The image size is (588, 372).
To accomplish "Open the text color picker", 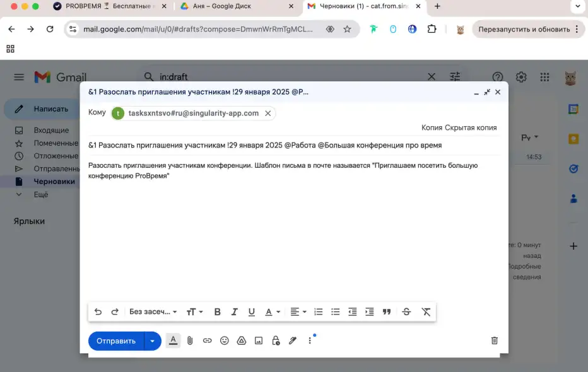I will (x=270, y=311).
